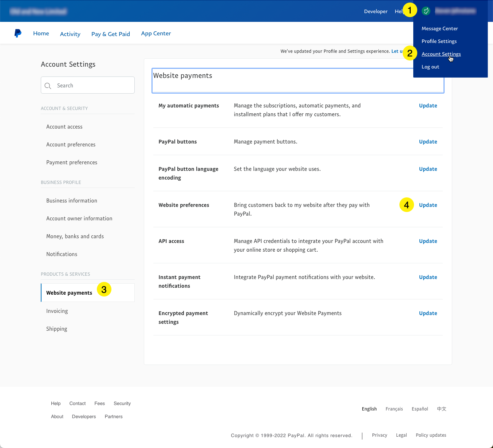
Task: Open Payment preferences settings
Action: [x=72, y=162]
